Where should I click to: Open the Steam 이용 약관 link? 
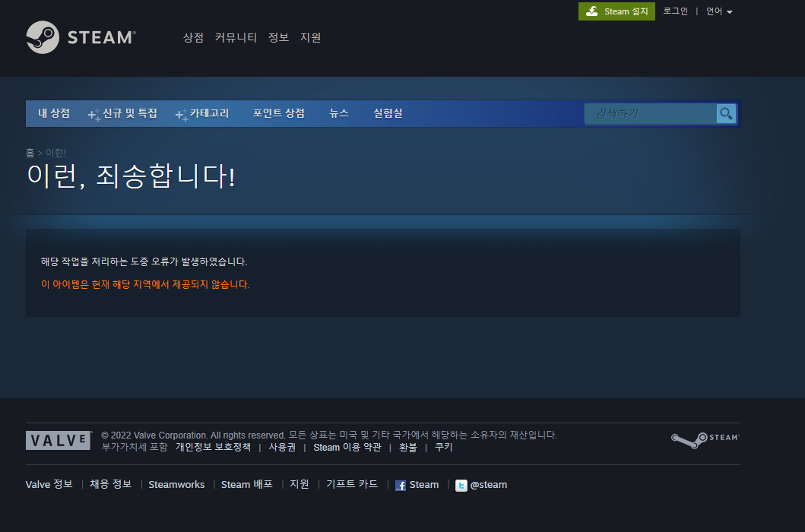click(347, 448)
